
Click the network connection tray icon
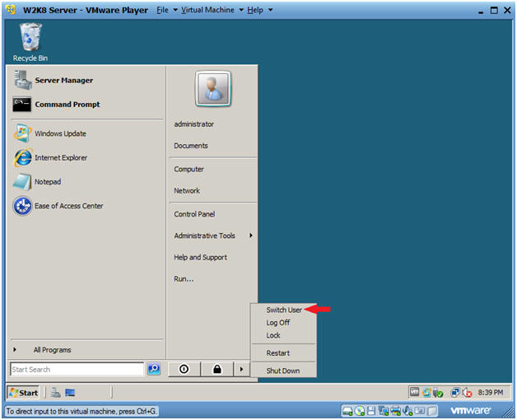[x=455, y=392]
